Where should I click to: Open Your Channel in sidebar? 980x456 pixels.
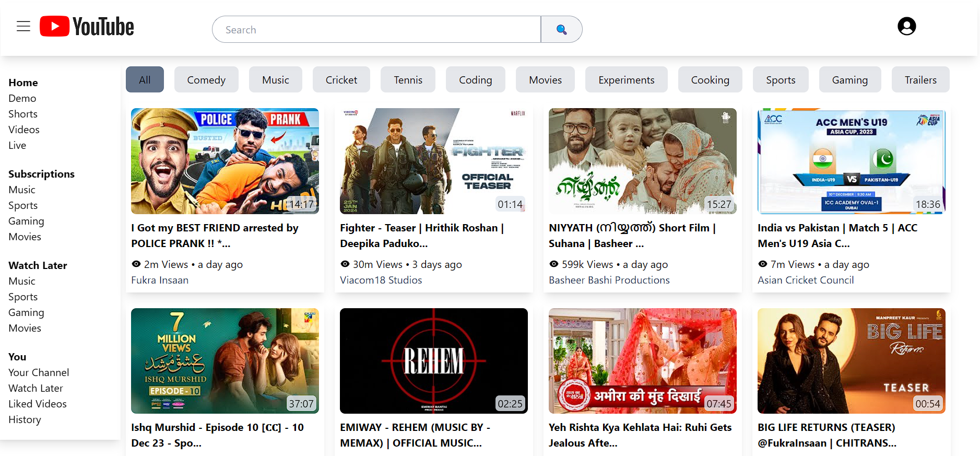(39, 372)
